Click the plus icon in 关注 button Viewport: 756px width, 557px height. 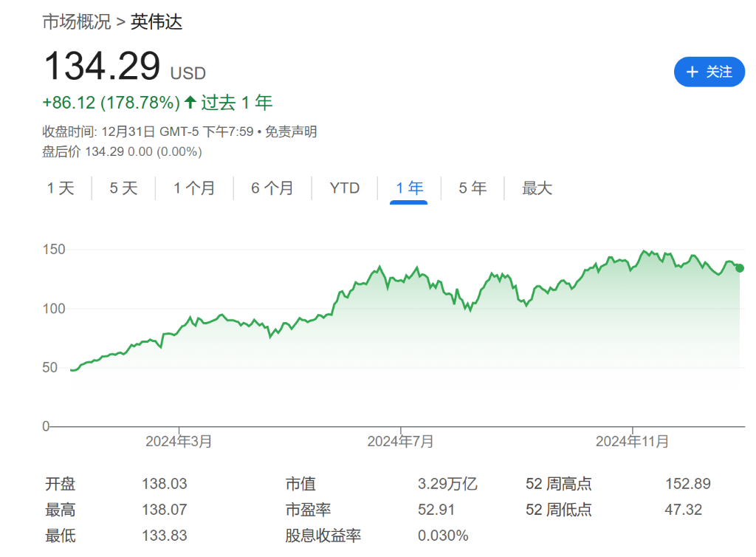pos(692,72)
